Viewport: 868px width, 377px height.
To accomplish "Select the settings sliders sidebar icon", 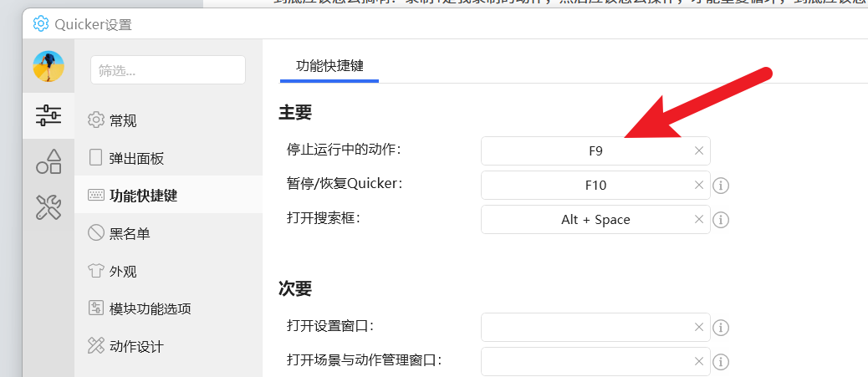I will coord(49,115).
